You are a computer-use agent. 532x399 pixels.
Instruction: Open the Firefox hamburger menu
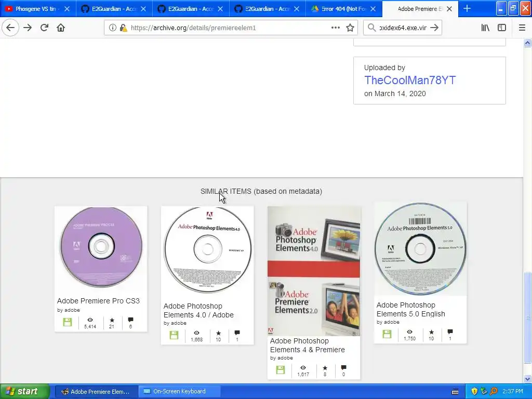click(522, 28)
